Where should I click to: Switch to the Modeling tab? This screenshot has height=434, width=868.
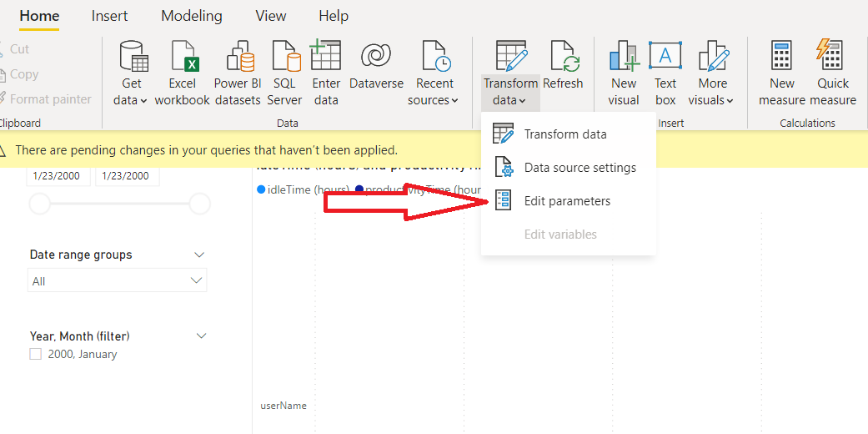click(191, 16)
